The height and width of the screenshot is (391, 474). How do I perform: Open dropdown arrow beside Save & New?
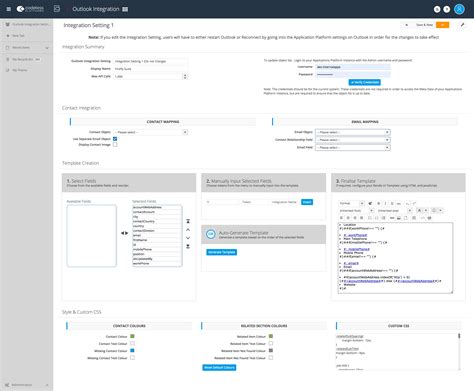pos(407,25)
